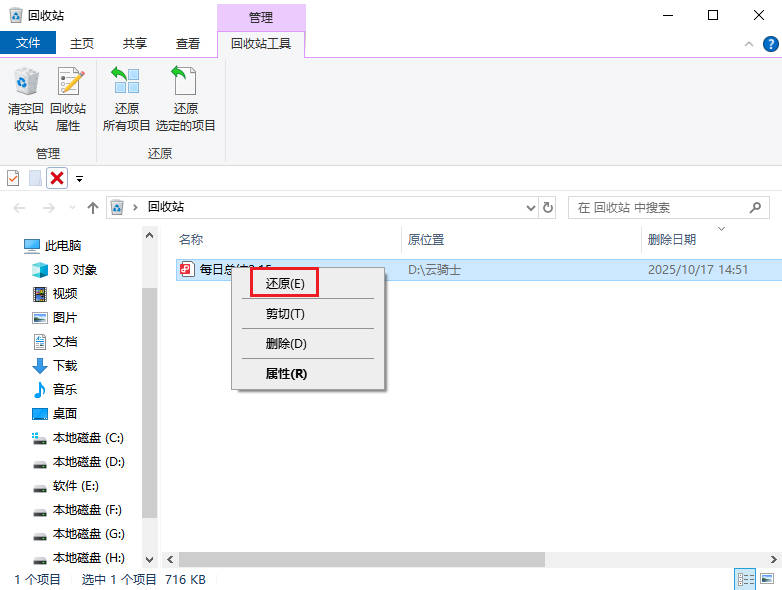Choose 属性(R) from the context menu
The image size is (782, 590).
point(286,373)
